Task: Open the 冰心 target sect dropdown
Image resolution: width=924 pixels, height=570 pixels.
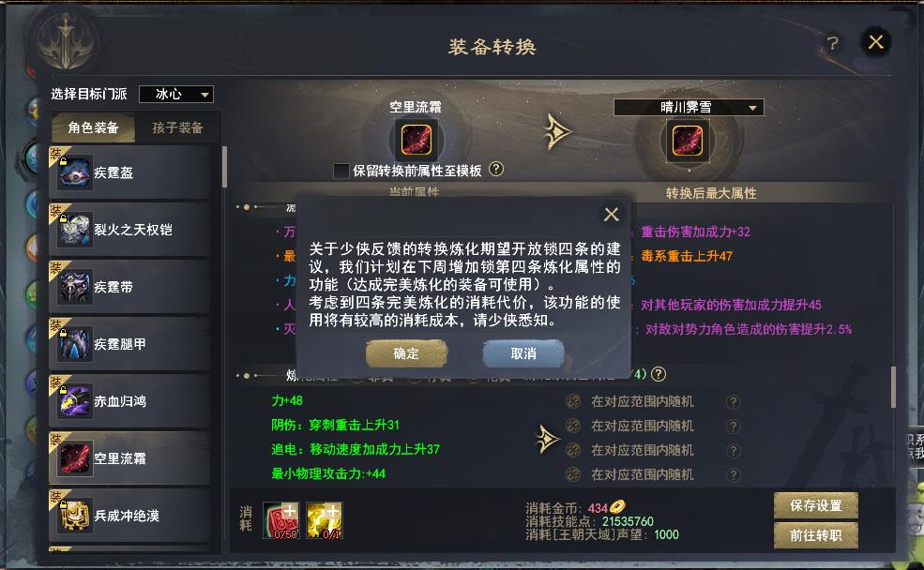Action: point(176,94)
